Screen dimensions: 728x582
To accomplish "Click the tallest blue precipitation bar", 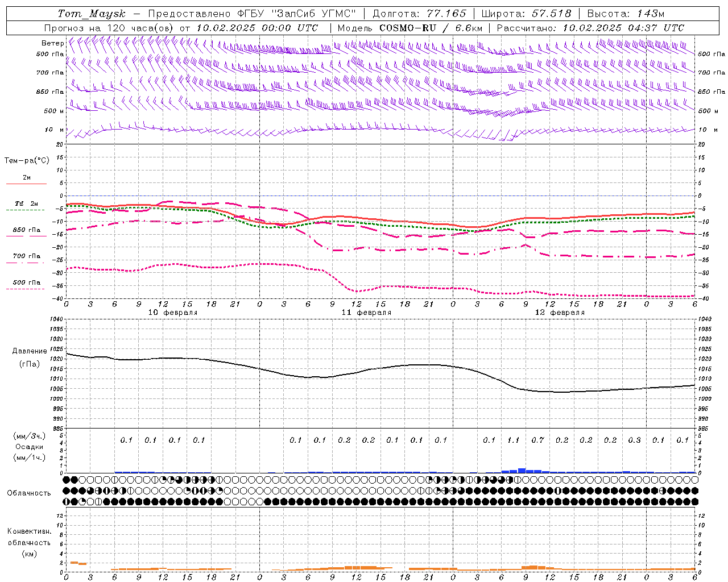I will tap(522, 471).
